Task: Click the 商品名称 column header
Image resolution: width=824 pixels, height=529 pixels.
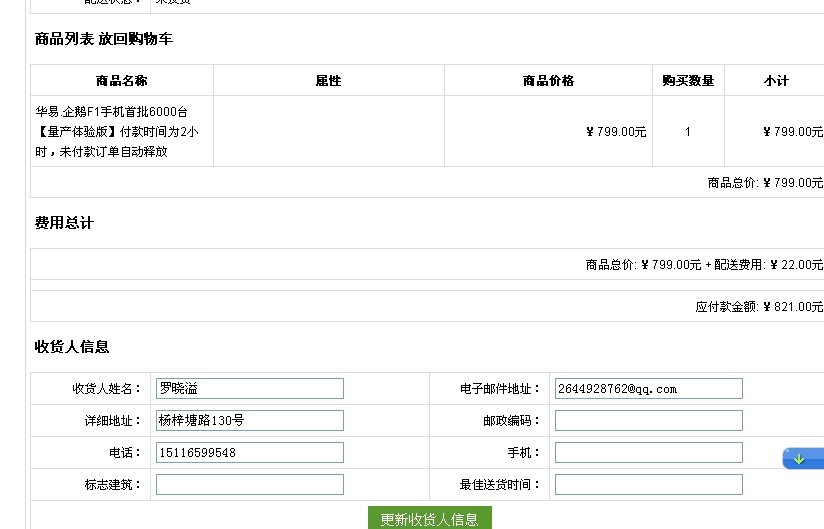Action: click(122, 81)
